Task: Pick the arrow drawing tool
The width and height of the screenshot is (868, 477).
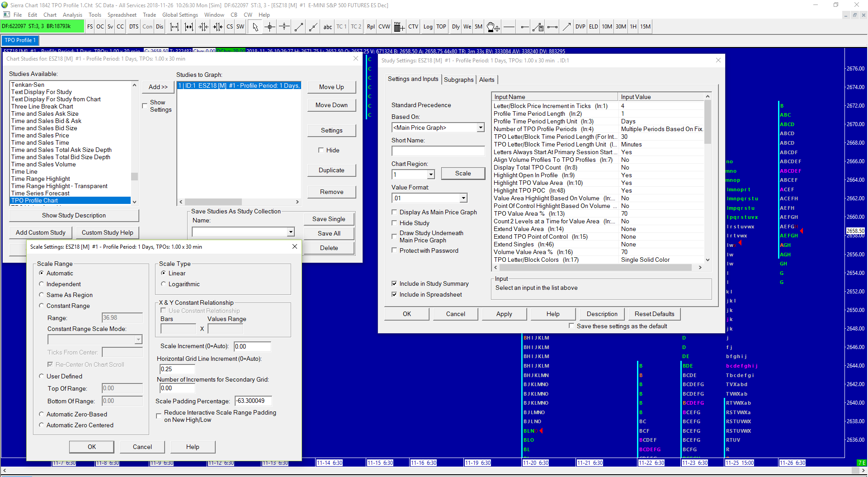Action: pos(566,27)
